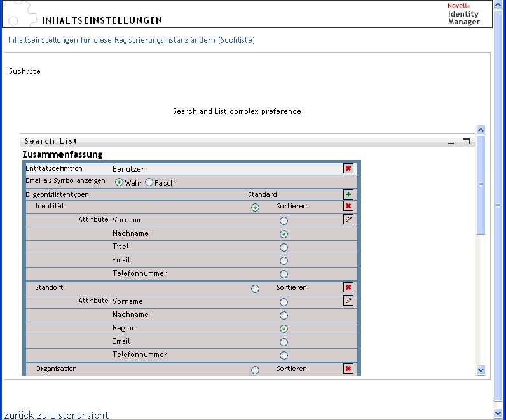Click the Ergebnislistentypen label

(57, 194)
